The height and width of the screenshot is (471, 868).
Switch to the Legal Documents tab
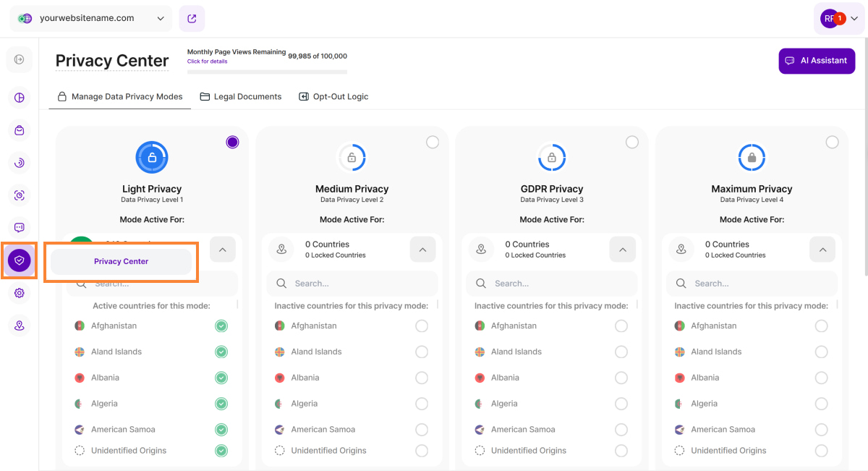[241, 97]
